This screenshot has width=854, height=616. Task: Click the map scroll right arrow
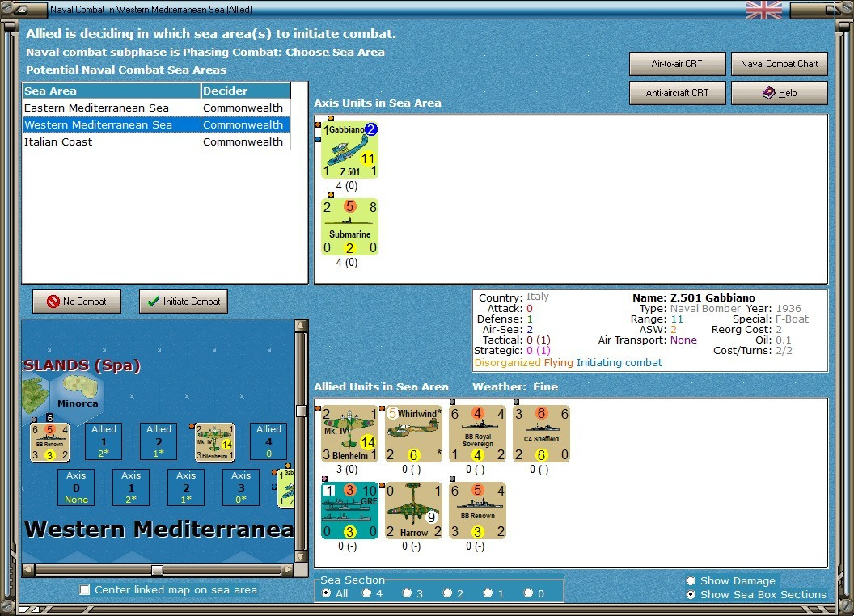(288, 570)
